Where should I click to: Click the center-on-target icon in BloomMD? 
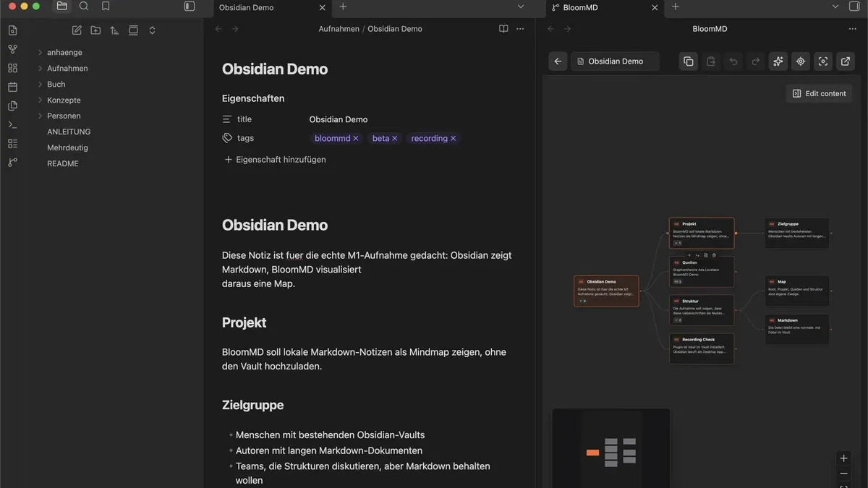(x=801, y=61)
